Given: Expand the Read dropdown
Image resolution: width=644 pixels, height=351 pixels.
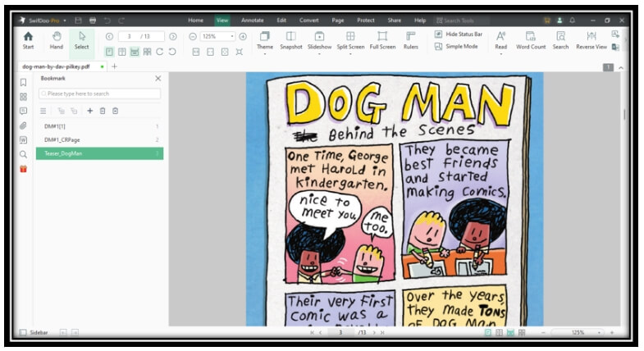Looking at the screenshot, I should pyautogui.click(x=500, y=54).
